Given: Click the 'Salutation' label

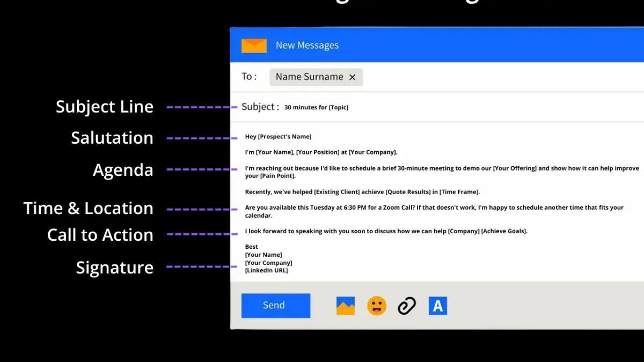Looking at the screenshot, I should click(112, 138).
